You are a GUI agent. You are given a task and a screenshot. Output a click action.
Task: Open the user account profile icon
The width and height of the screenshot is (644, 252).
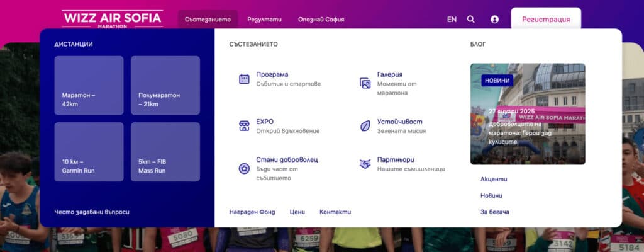pos(494,20)
